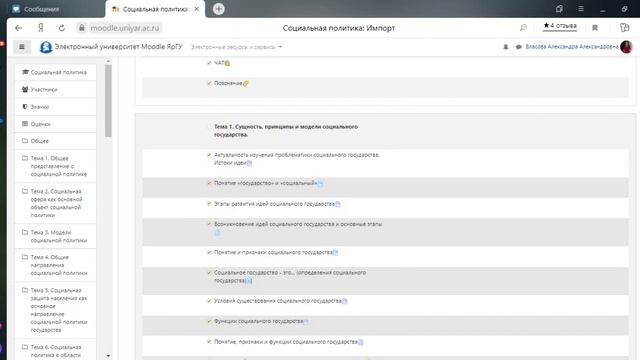Toggle Понятие «государство» и «социальный» checkbox
The image size is (640, 360).
209,183
